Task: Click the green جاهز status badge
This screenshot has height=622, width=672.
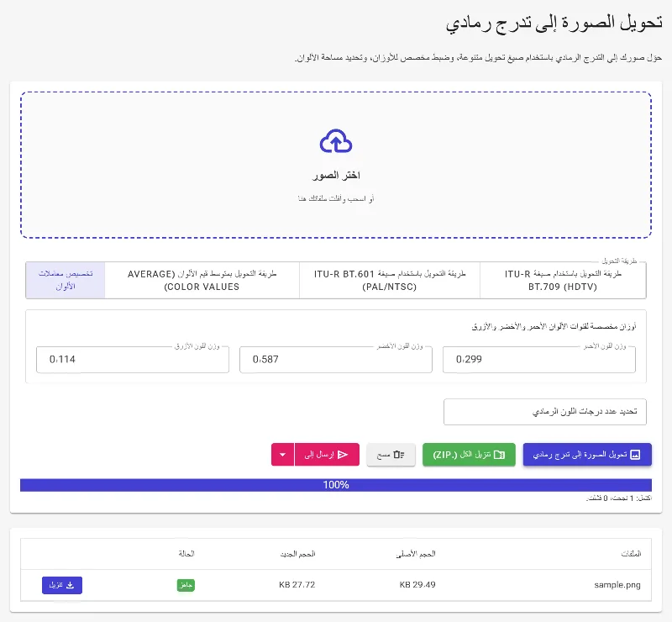Action: click(186, 585)
